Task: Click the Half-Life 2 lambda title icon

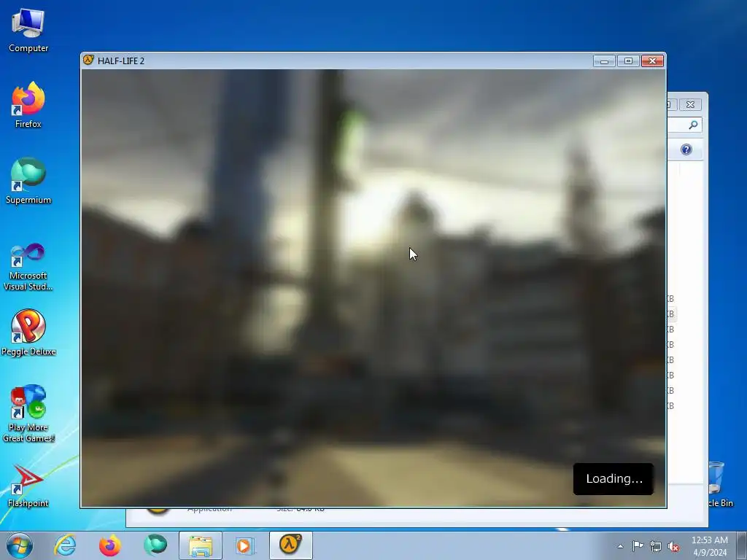Action: [88, 60]
